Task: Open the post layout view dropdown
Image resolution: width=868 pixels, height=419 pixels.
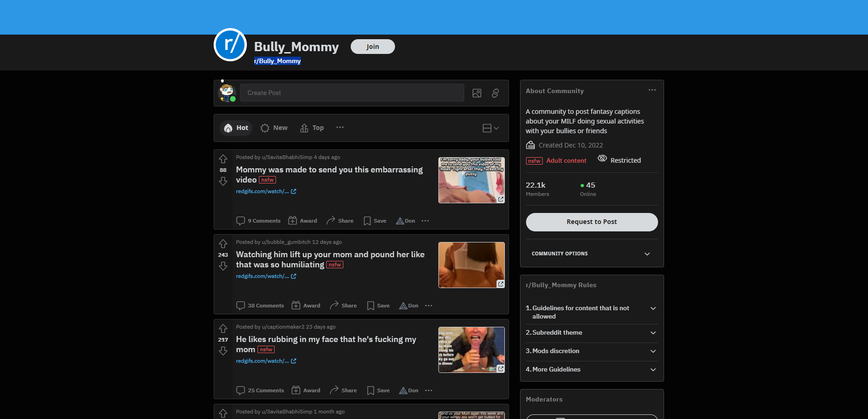Action: click(x=490, y=128)
